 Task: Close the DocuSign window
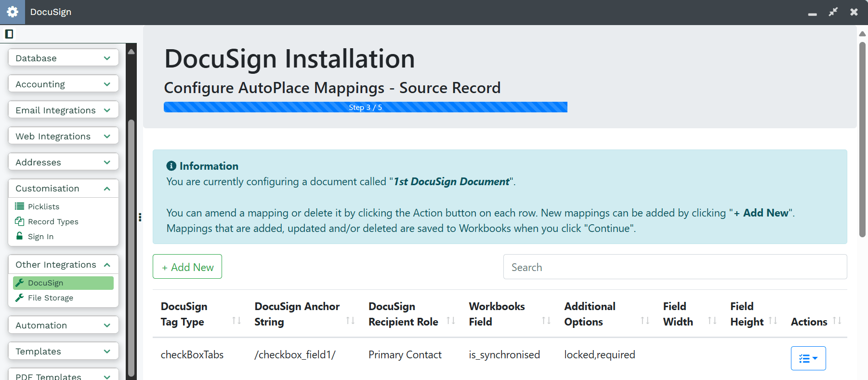854,12
